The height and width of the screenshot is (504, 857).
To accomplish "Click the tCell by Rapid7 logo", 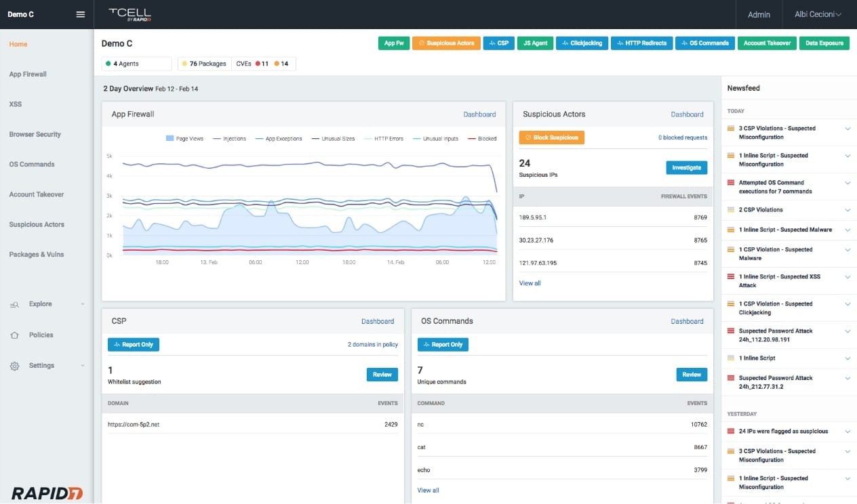I will point(127,14).
